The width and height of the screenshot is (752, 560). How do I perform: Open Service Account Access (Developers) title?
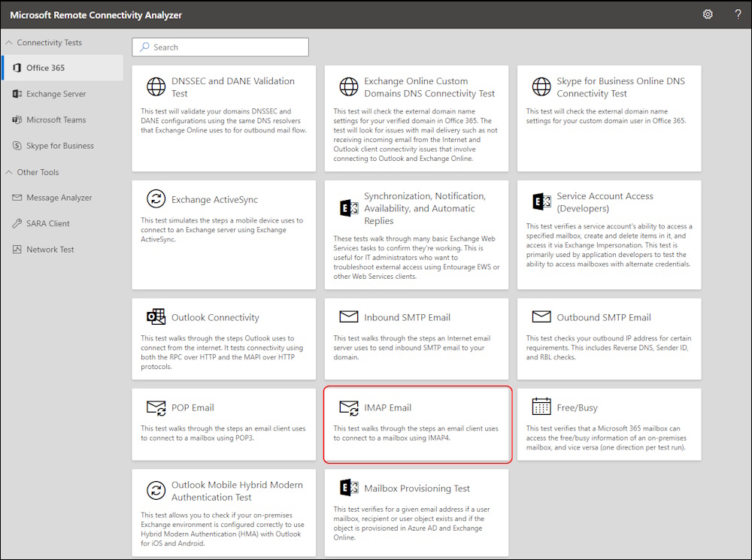click(605, 202)
